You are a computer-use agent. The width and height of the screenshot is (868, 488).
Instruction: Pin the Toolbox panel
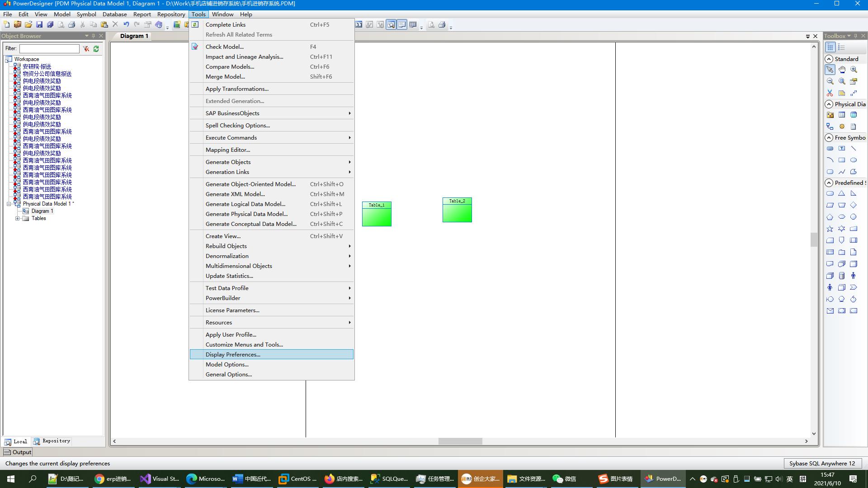pos(855,36)
